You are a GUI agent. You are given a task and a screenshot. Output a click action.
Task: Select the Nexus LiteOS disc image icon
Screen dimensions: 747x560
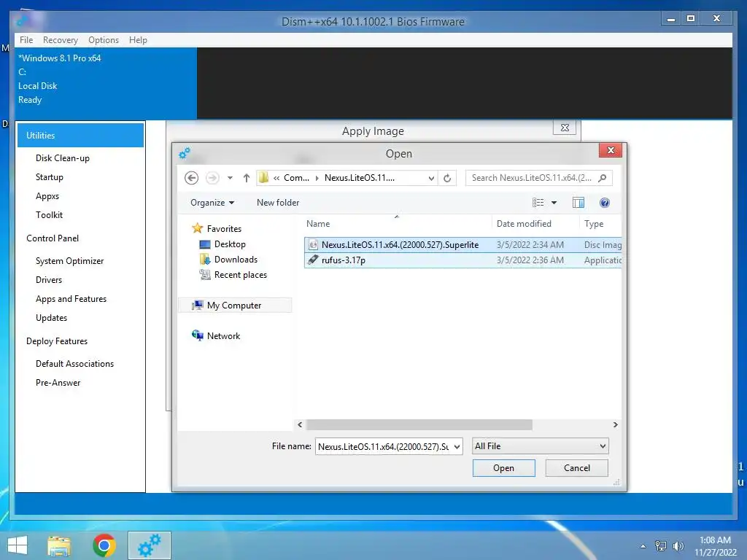pos(313,245)
